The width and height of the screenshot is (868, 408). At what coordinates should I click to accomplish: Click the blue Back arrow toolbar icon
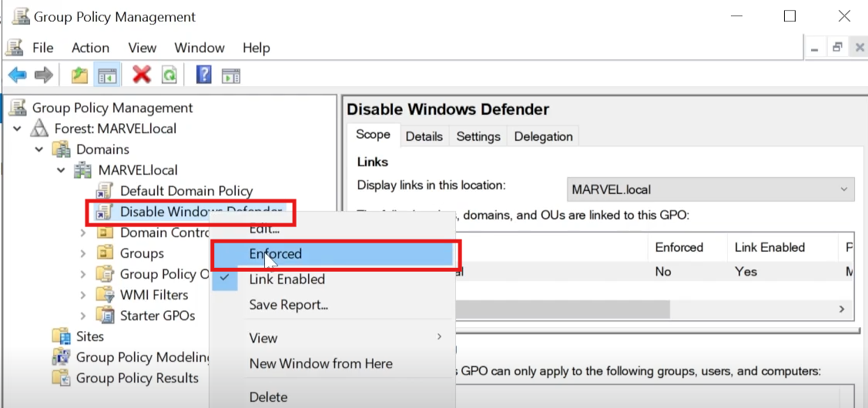17,75
